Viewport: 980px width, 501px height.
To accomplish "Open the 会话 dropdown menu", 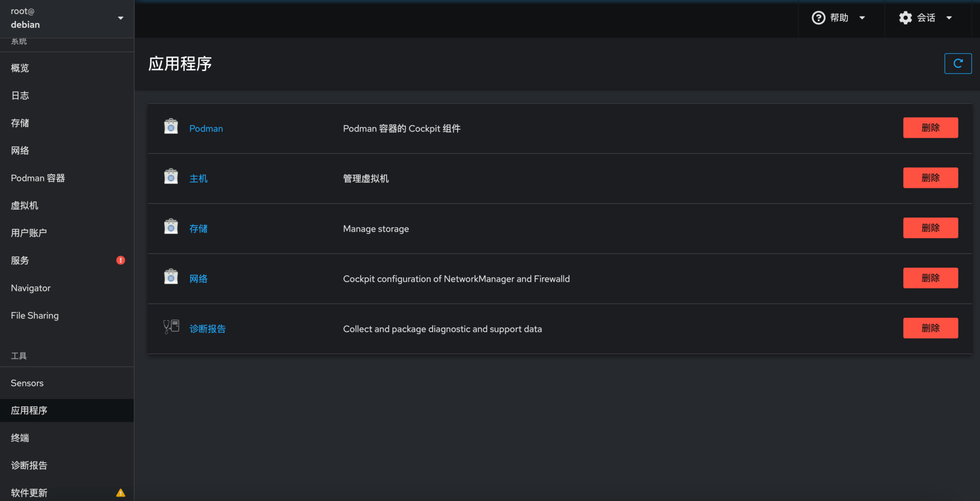I will [927, 18].
